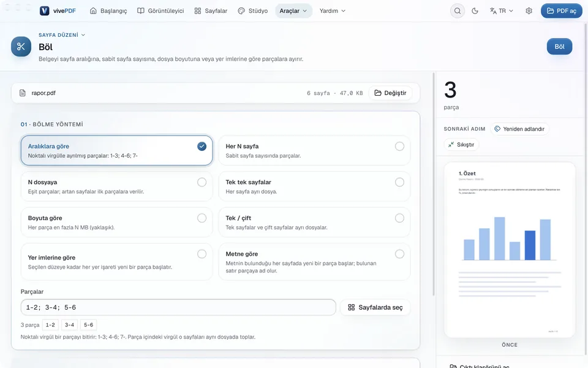Click the vivePDF logo icon

click(44, 11)
